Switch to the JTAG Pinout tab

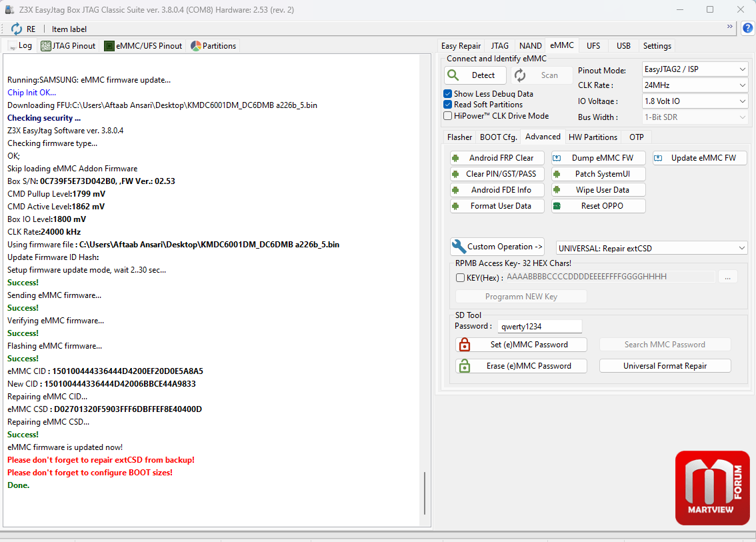69,46
